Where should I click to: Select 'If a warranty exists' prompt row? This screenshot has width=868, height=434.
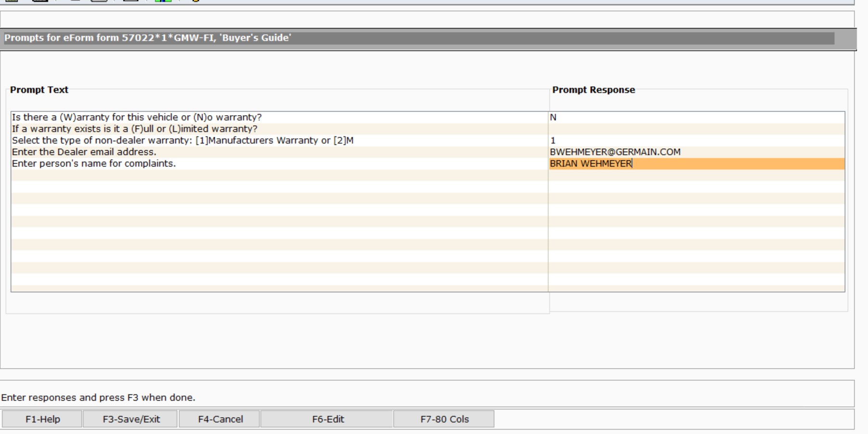click(x=279, y=129)
